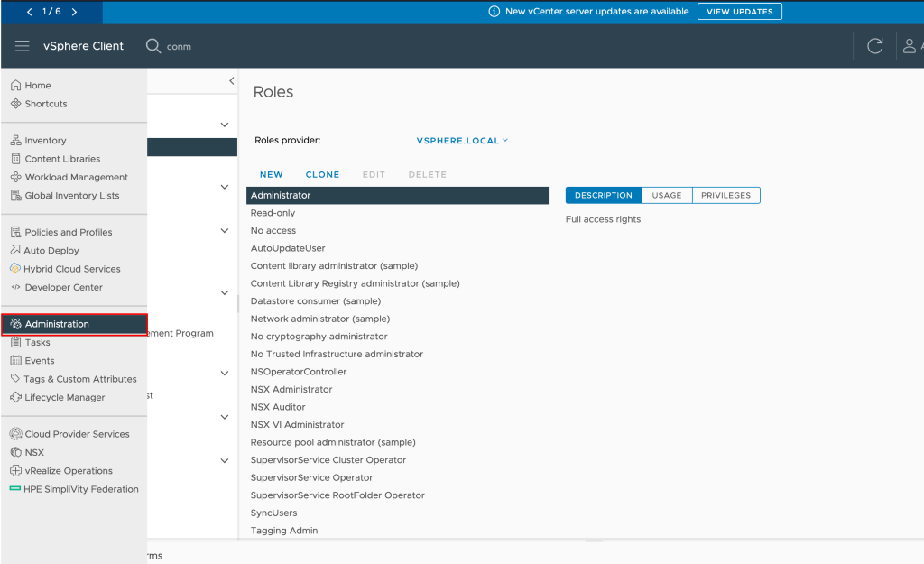Switch to the Privileges tab

tap(725, 195)
